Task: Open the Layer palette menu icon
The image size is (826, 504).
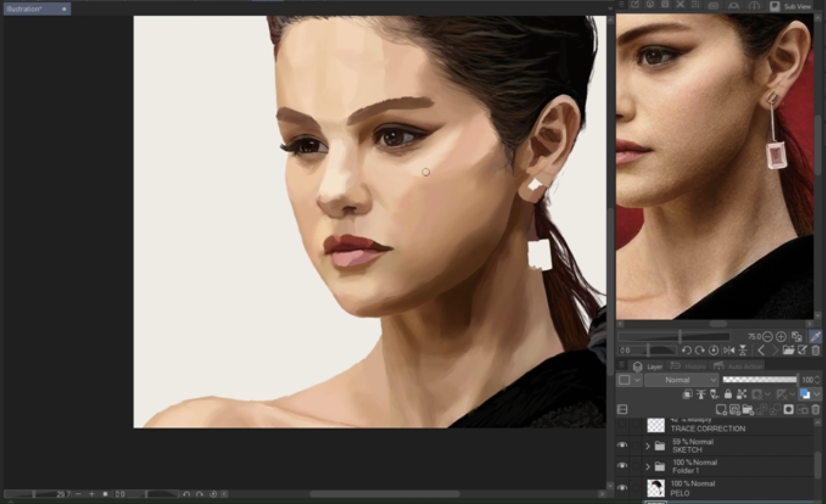Action: (622, 365)
